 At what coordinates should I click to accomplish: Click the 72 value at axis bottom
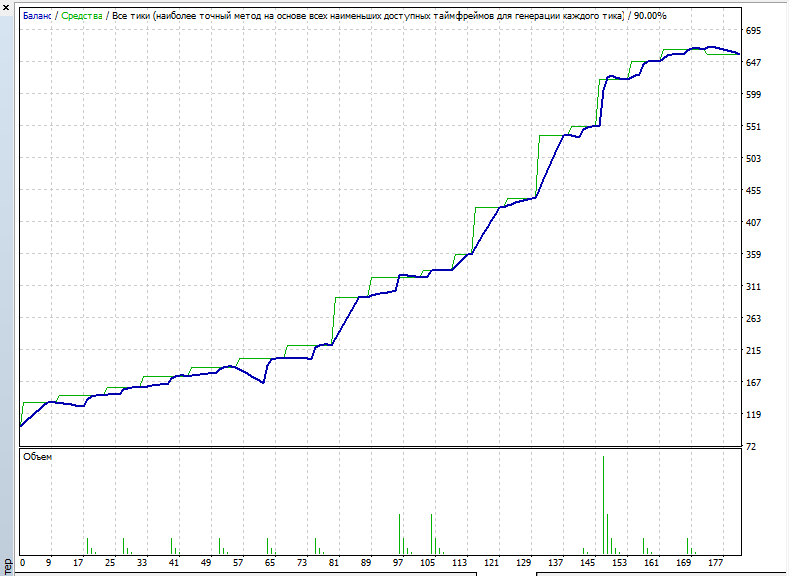[751, 447]
